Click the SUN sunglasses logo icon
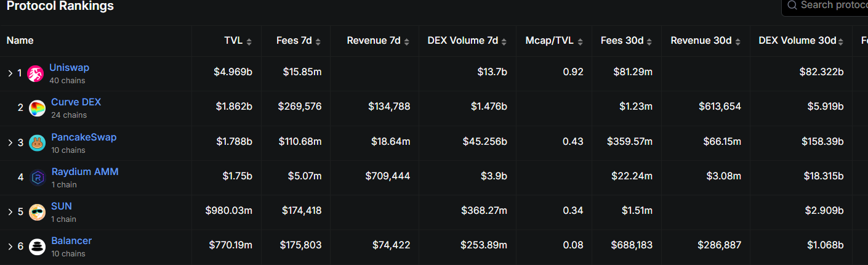The height and width of the screenshot is (265, 868). [38, 212]
